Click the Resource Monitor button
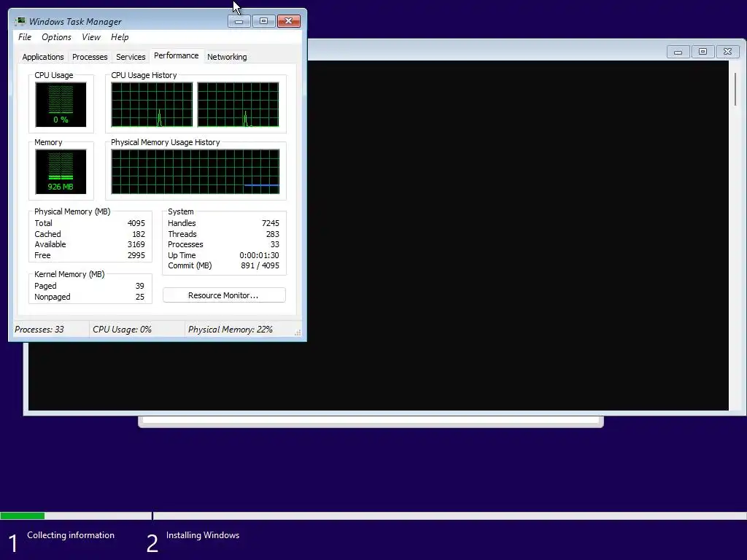The image size is (747, 560). (224, 295)
